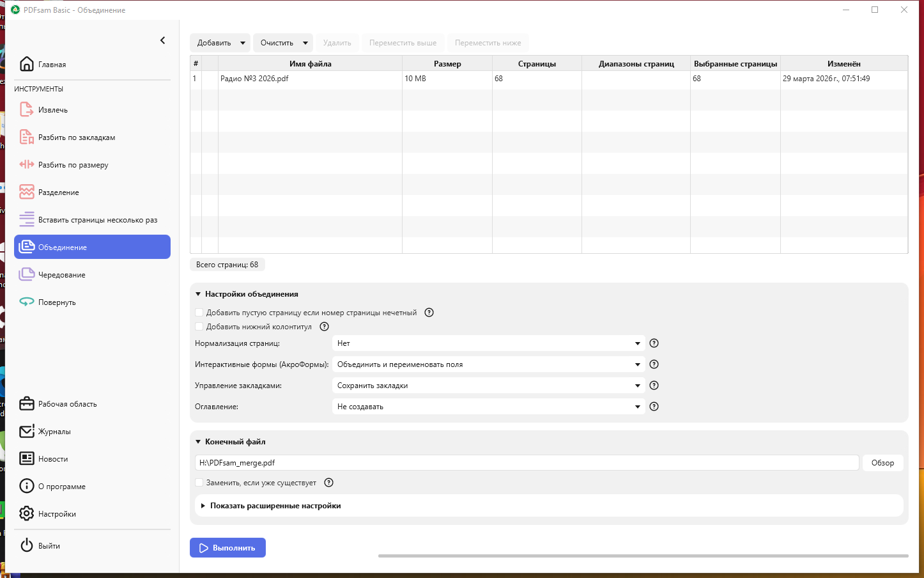Open Split by bookmarks (Разбить по закладкам) icon

coord(26,137)
